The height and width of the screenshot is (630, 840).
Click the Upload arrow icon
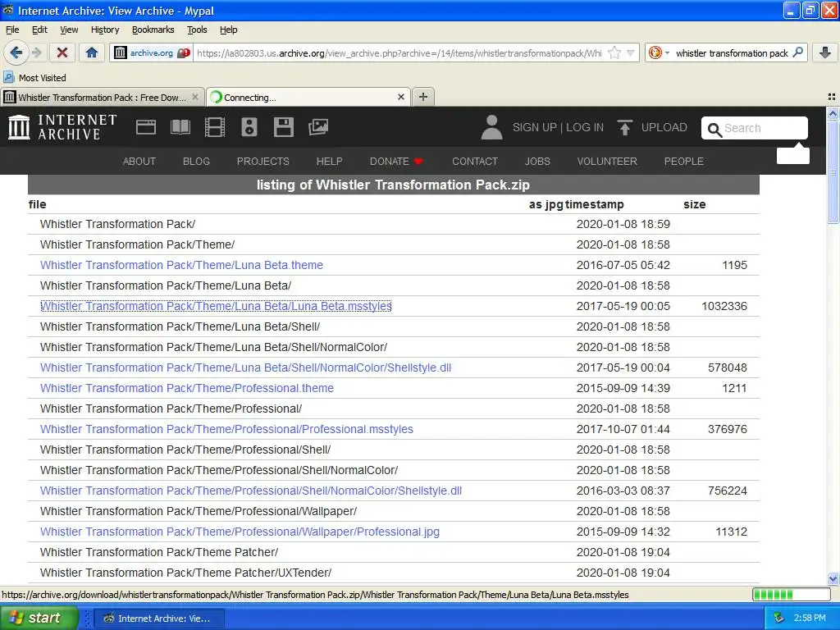pos(624,127)
